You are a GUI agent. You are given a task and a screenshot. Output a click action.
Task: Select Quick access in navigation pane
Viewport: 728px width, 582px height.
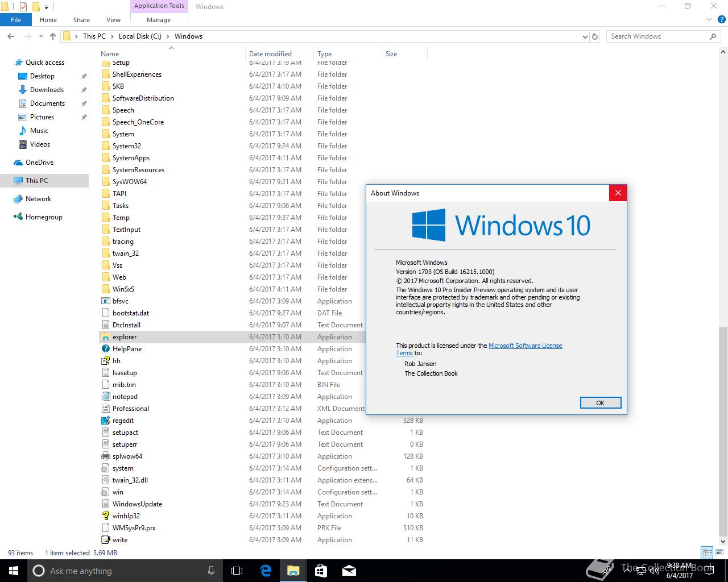point(45,63)
